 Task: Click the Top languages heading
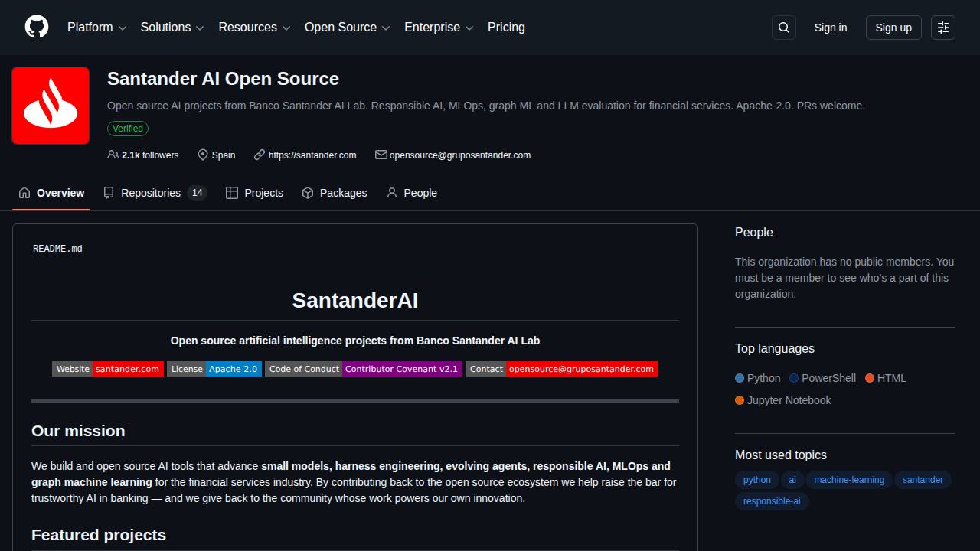775,348
